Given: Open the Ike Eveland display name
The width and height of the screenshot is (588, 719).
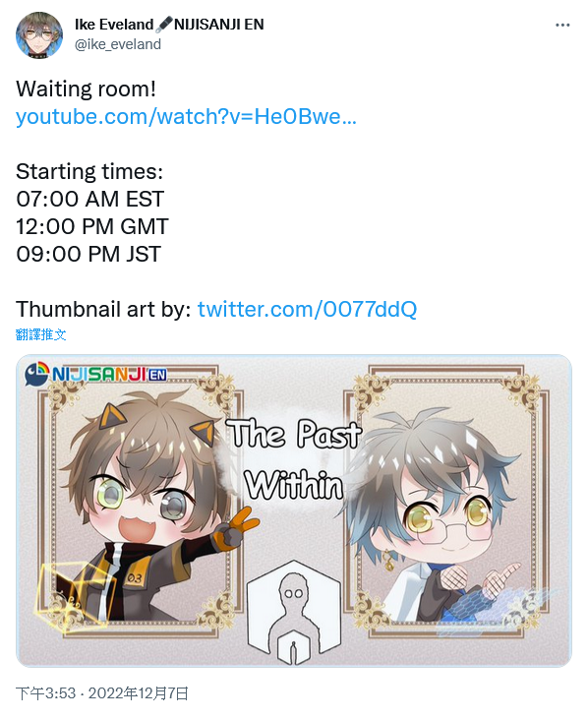Looking at the screenshot, I should [114, 25].
